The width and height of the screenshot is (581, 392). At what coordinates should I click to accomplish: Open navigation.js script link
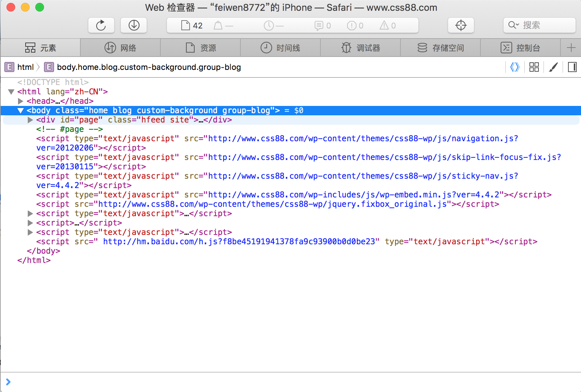pos(363,138)
